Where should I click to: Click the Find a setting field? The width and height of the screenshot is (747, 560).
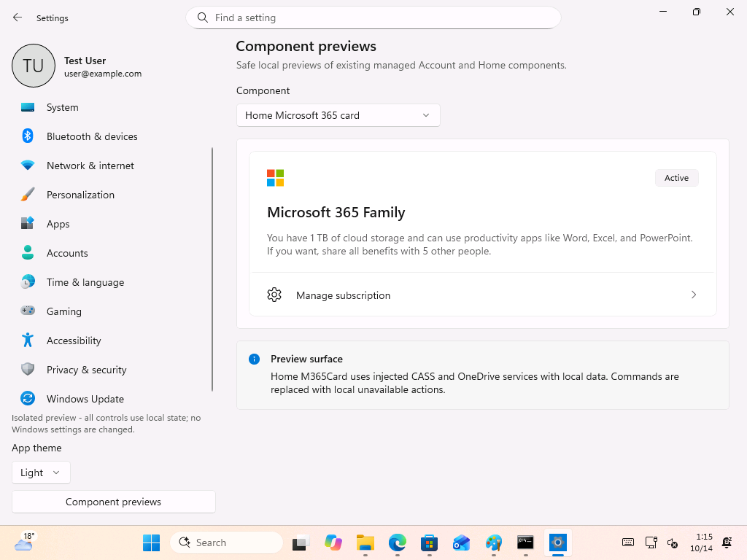pyautogui.click(x=373, y=17)
